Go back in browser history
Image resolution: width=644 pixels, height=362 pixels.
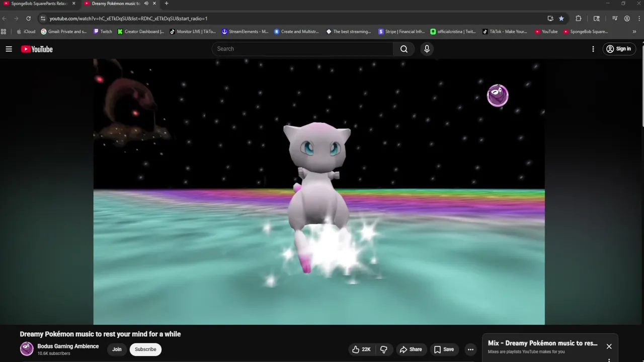[x=5, y=19]
